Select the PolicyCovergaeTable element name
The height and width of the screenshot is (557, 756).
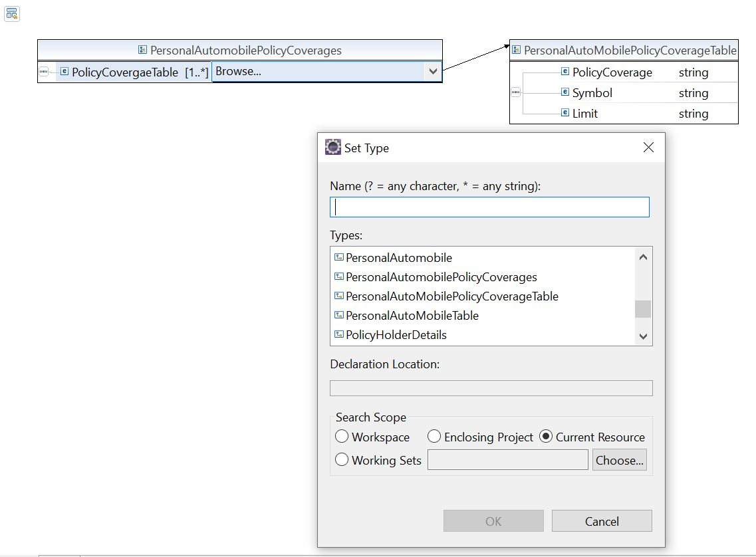(x=125, y=72)
